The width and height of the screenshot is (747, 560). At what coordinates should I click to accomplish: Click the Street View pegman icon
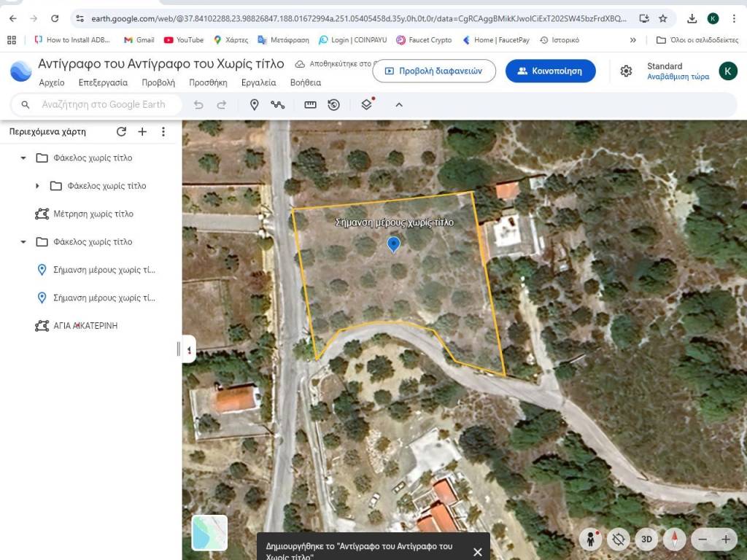(590, 540)
